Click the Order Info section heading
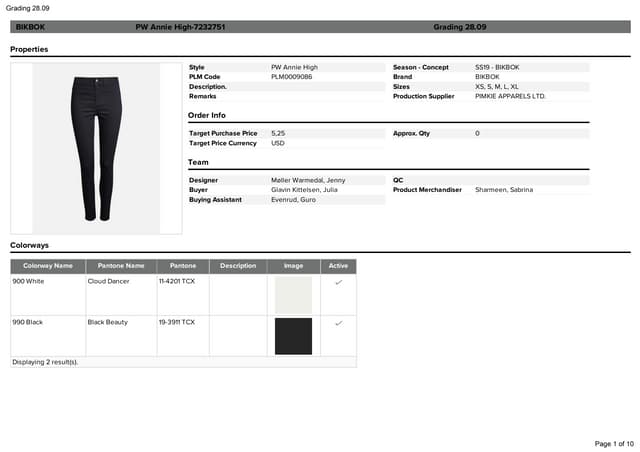Image resolution: width=640 pixels, height=452 pixels. coord(207,115)
